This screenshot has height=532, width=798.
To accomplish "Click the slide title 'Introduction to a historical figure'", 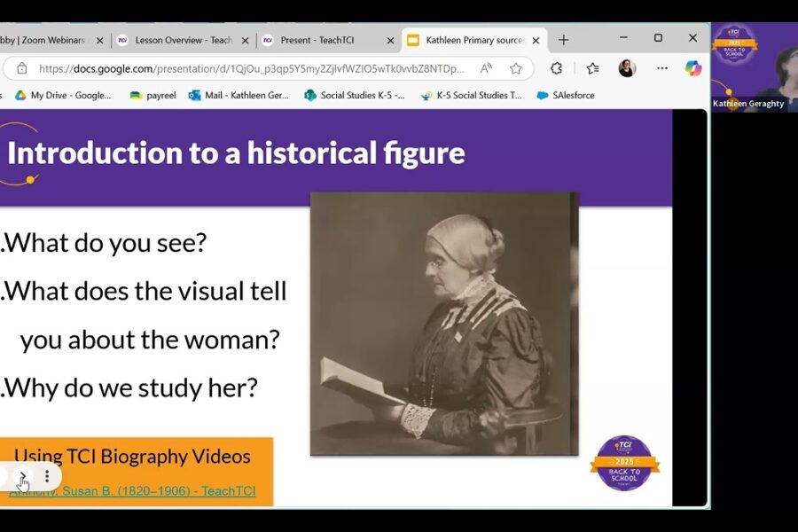I will click(x=236, y=153).
